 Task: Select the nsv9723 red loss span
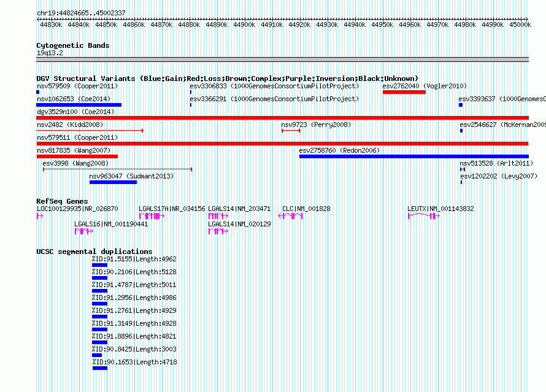pos(291,131)
